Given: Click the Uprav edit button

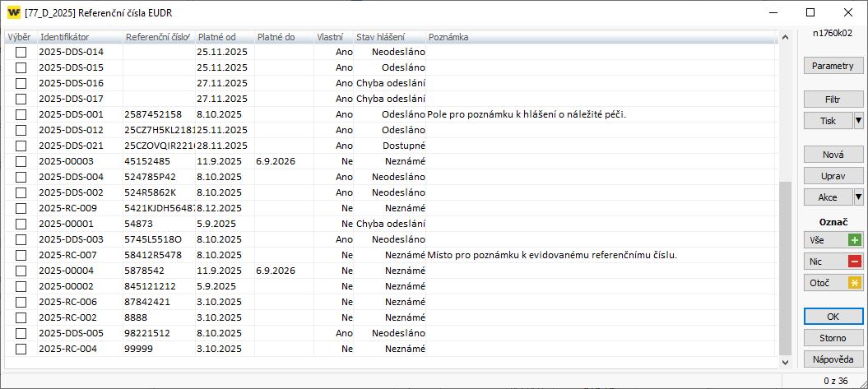Looking at the screenshot, I should click(x=833, y=176).
